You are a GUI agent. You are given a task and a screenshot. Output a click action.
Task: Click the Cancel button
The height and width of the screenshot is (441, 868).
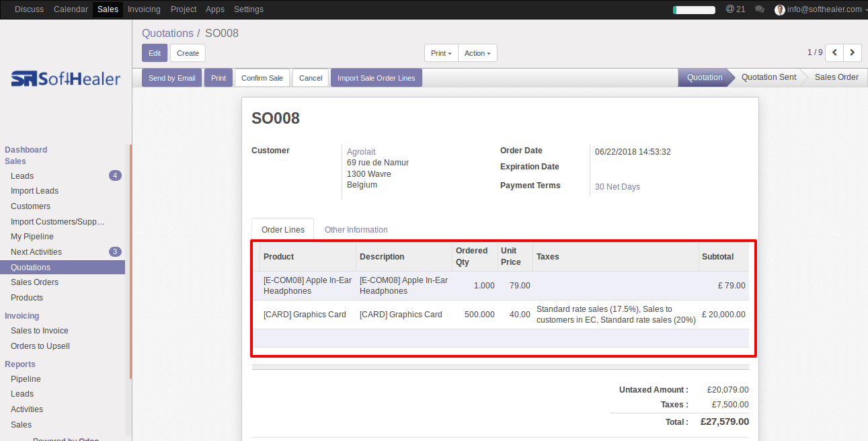[311, 78]
